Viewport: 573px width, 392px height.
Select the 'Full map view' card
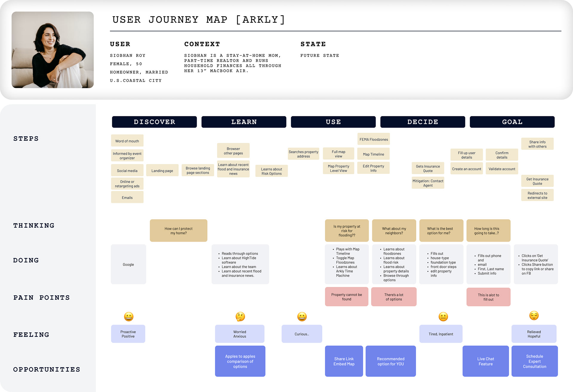338,154
